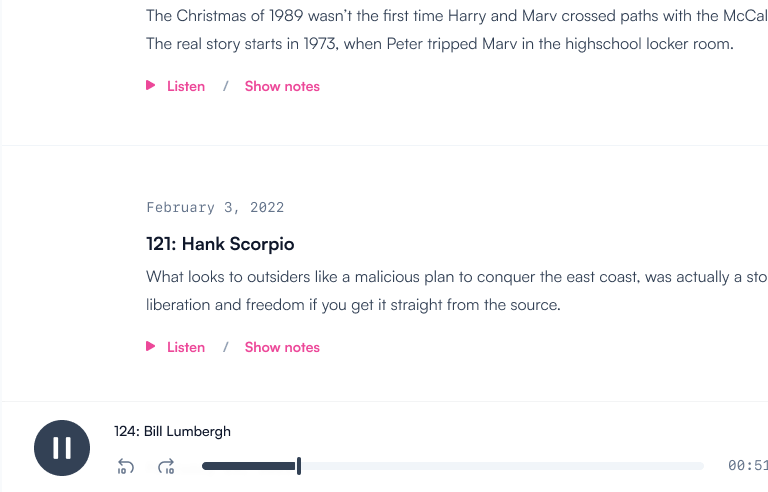The width and height of the screenshot is (768, 492).
Task: Open Show notes for 121: Hank Scorpio
Action: (x=282, y=347)
